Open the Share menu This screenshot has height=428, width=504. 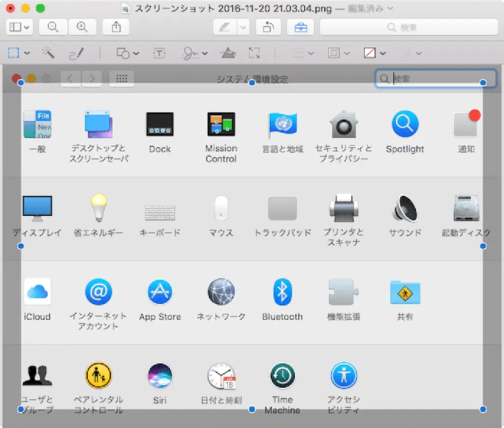pyautogui.click(x=116, y=28)
